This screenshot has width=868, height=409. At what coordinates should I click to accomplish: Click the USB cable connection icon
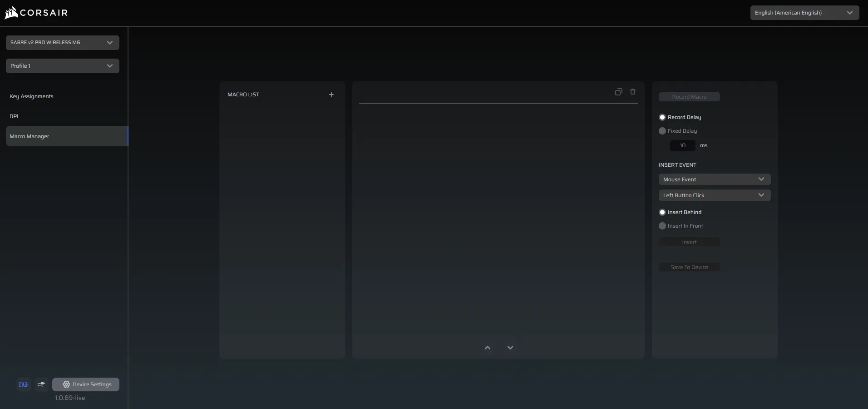tap(41, 384)
